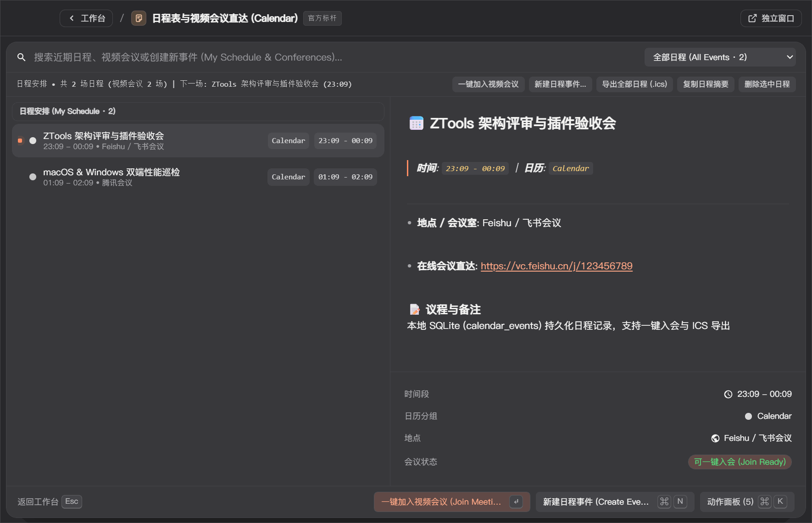Click the Calendar group color dot in details

748,417
